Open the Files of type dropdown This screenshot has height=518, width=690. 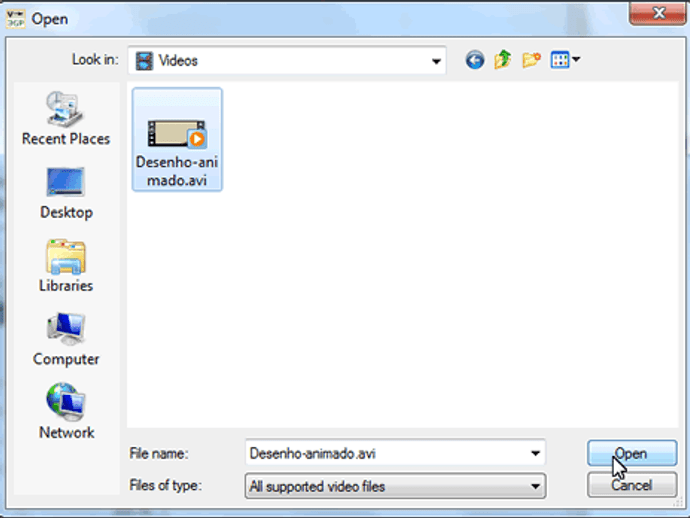point(395,486)
